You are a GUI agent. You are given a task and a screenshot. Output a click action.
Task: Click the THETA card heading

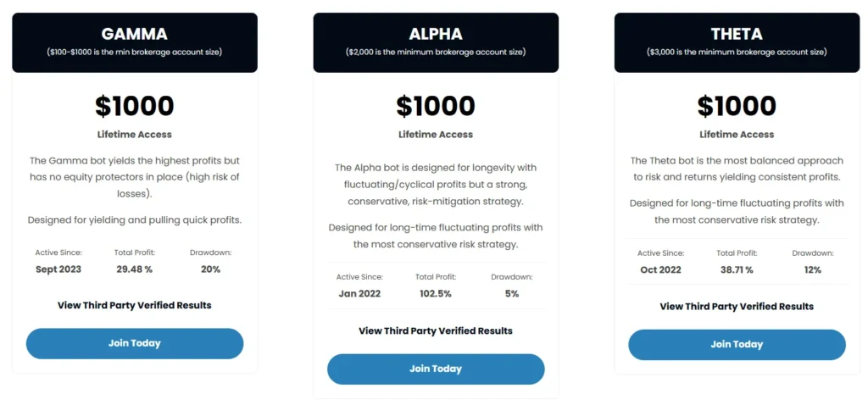pyautogui.click(x=737, y=35)
